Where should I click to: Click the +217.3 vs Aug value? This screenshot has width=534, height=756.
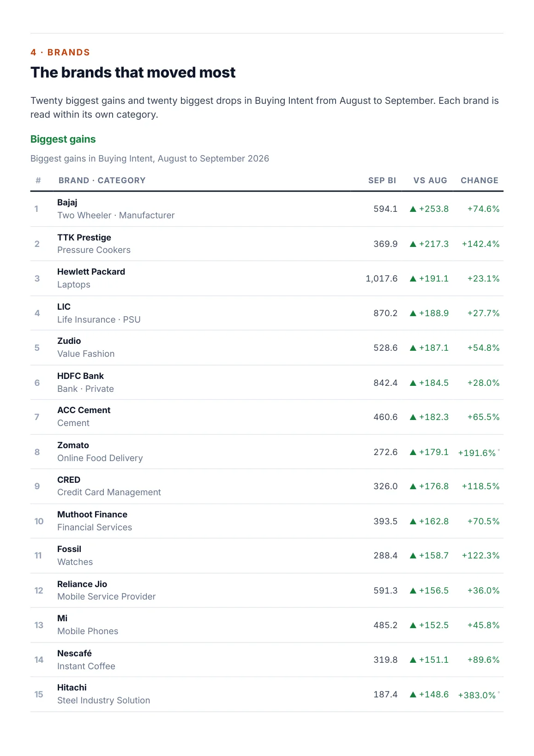434,244
